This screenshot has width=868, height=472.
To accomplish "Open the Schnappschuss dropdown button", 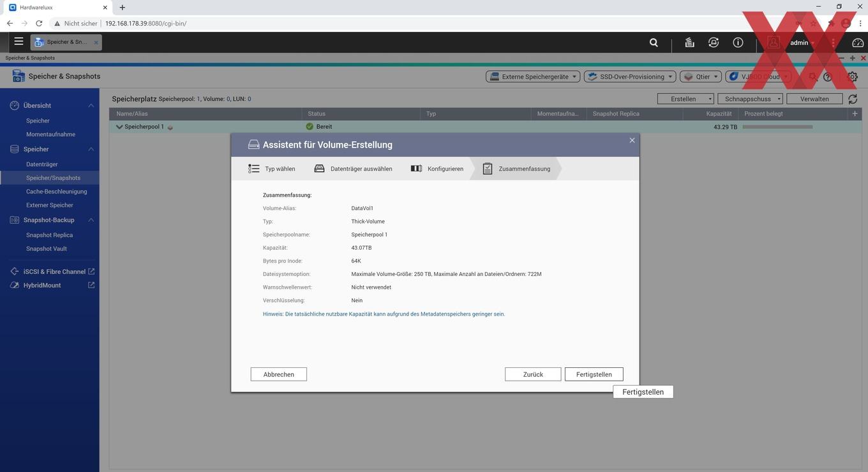I will [x=750, y=99].
